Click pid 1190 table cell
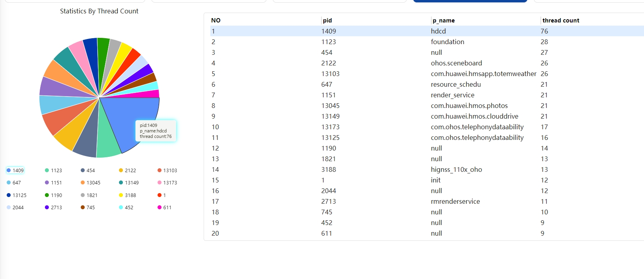 coord(328,148)
